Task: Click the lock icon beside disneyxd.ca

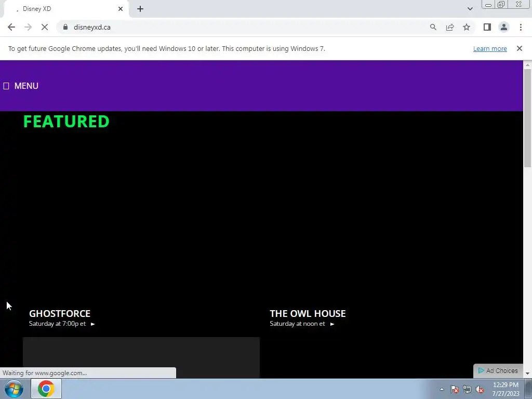Action: coord(65,27)
